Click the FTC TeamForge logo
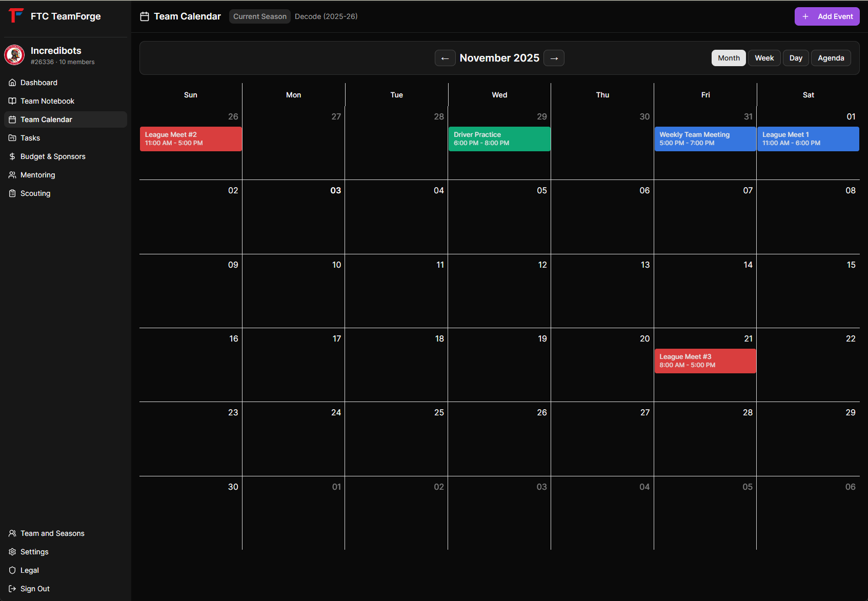868x601 pixels. [16, 15]
